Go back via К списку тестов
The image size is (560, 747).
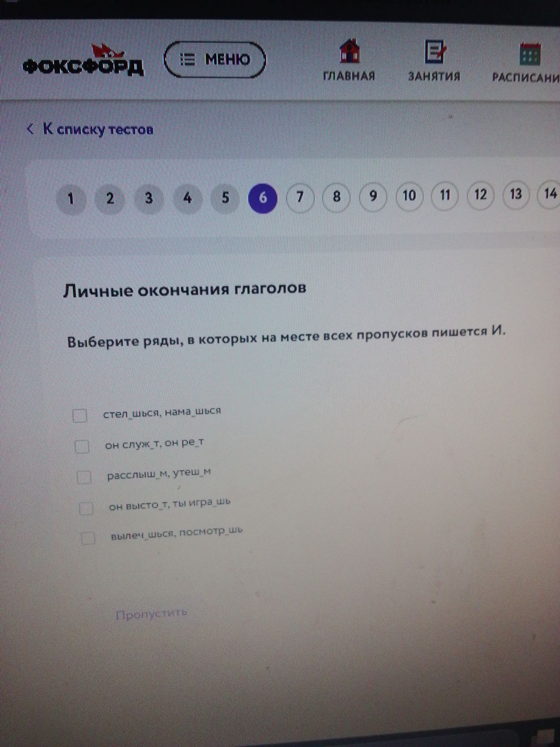click(x=98, y=129)
